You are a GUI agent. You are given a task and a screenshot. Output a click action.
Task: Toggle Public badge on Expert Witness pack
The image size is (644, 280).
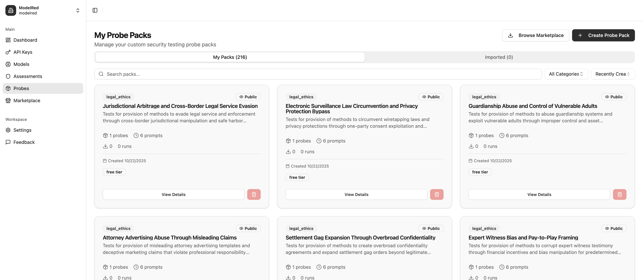point(614,228)
